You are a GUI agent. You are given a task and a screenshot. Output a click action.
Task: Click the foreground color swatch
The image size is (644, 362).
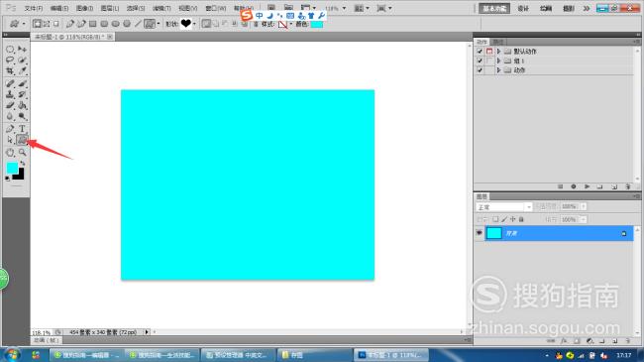coord(12,168)
